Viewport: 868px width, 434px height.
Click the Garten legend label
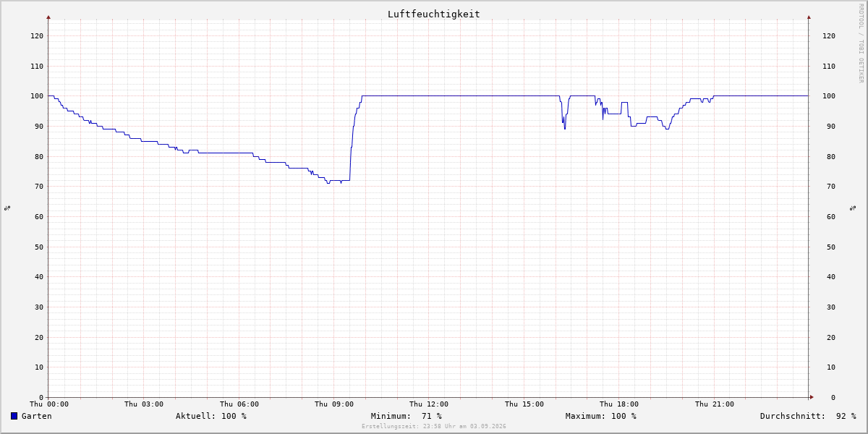point(37,416)
